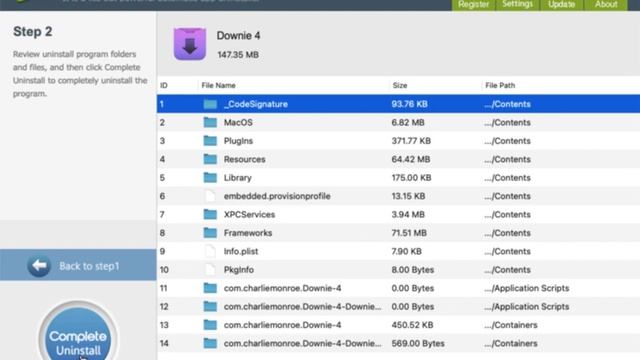640x360 pixels.
Task: Click the 93.76 KB size value
Action: pyautogui.click(x=409, y=104)
